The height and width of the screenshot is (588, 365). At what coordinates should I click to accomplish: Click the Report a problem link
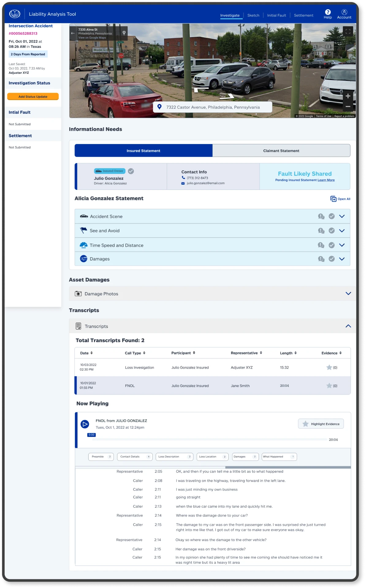click(344, 116)
